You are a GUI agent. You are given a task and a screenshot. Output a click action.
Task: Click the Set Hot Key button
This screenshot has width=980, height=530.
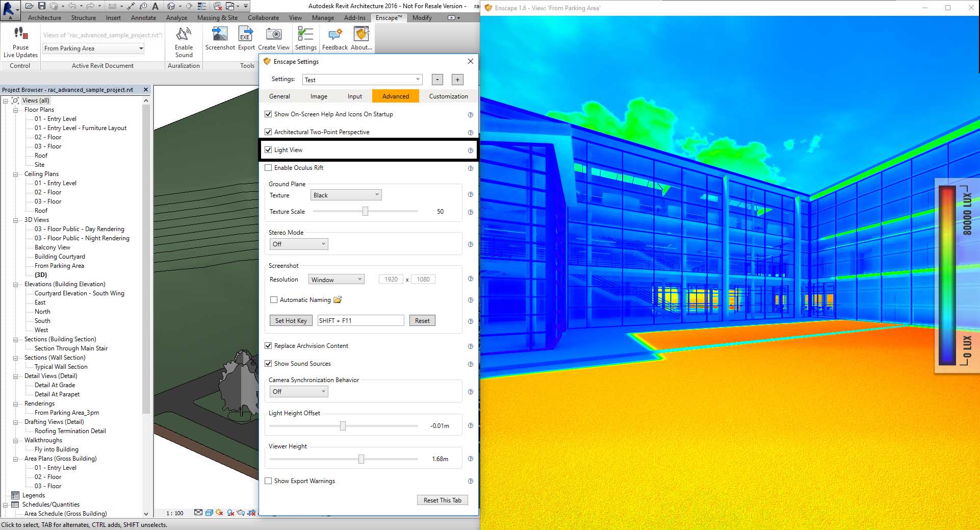(291, 320)
